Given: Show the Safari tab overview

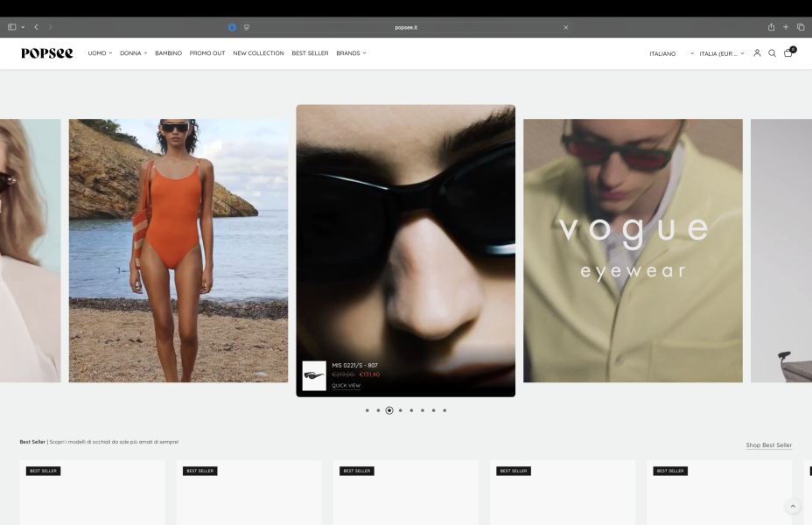Looking at the screenshot, I should (x=800, y=27).
